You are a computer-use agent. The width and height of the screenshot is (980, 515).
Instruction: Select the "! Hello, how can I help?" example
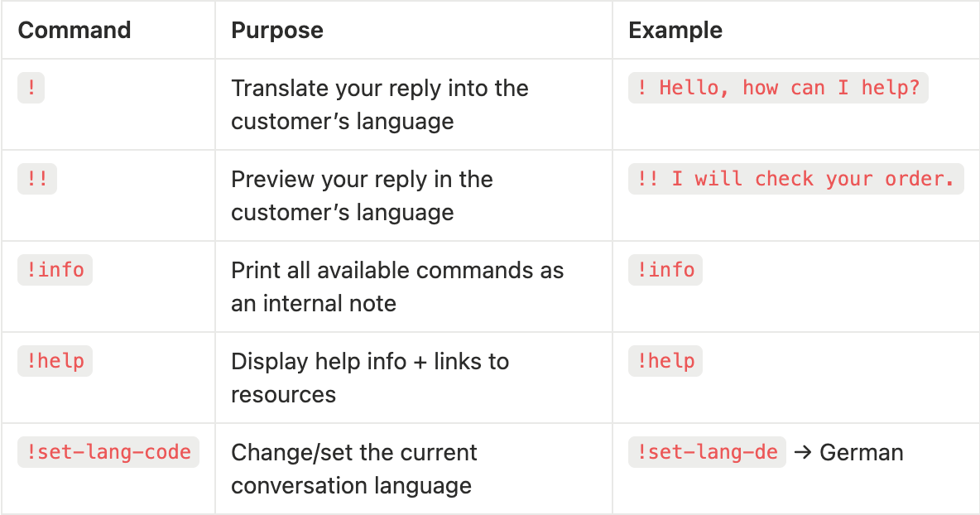778,88
